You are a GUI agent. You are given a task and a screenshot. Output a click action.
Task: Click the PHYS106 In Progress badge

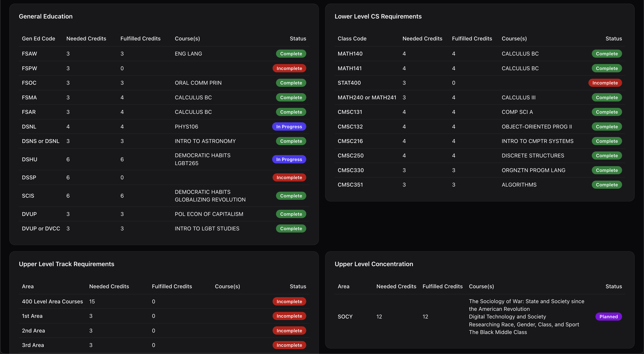click(289, 127)
